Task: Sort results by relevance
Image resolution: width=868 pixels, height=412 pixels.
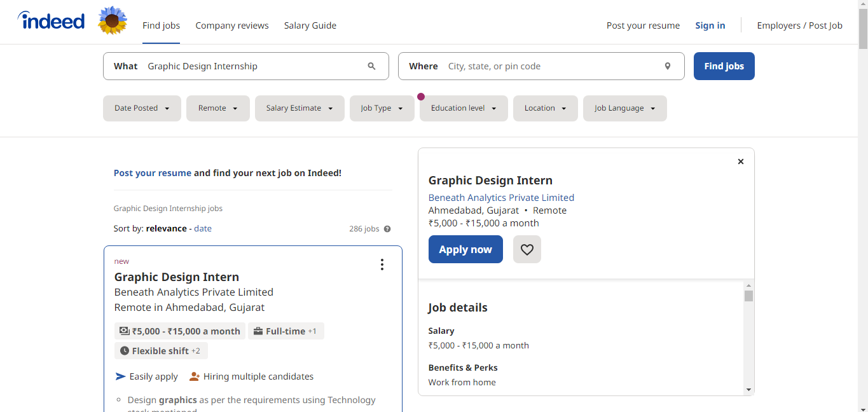Action: point(167,228)
